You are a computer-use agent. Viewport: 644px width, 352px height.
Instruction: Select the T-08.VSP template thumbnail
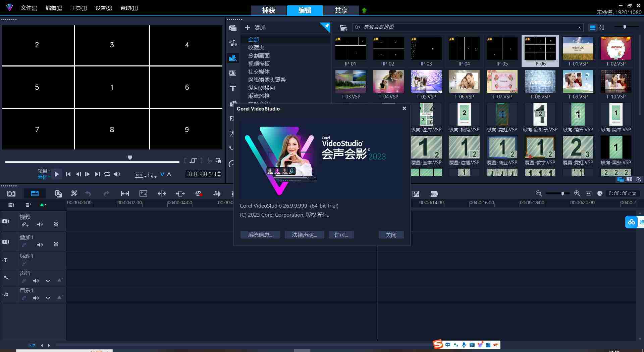[540, 81]
